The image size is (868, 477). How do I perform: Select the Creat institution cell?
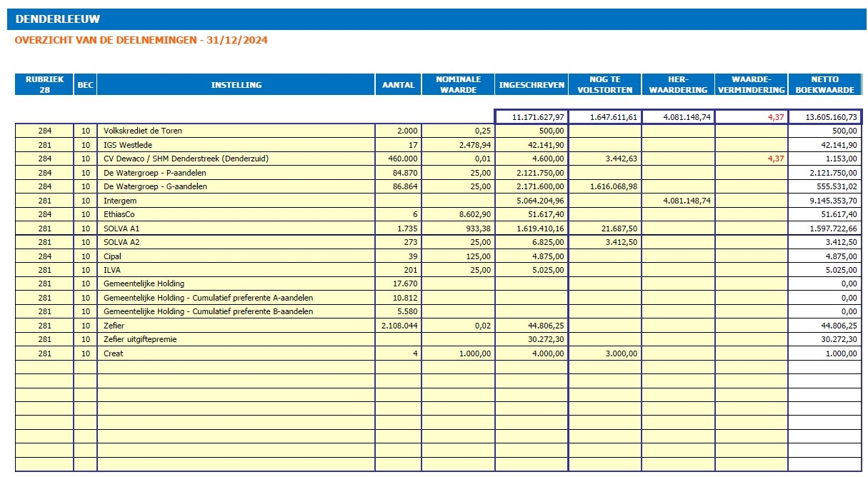point(236,353)
